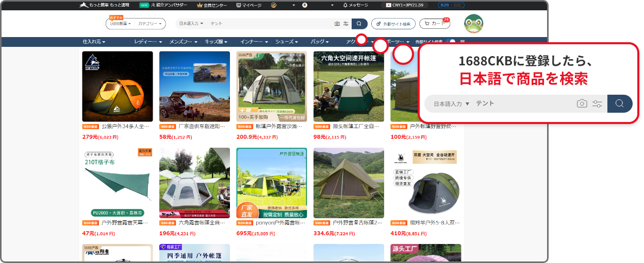Click price 279元(6,023円)
This screenshot has width=644, height=263.
coord(101,137)
